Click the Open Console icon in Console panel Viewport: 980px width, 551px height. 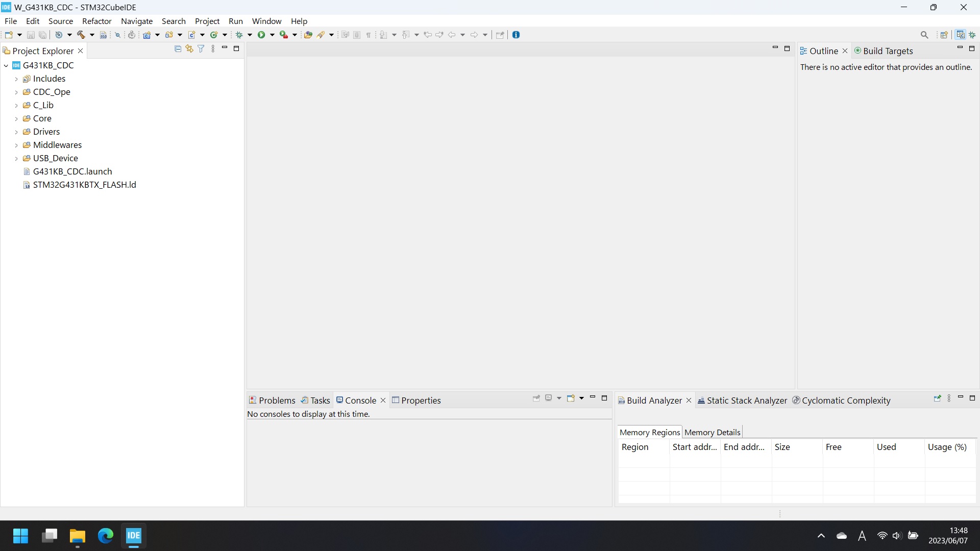pyautogui.click(x=571, y=398)
